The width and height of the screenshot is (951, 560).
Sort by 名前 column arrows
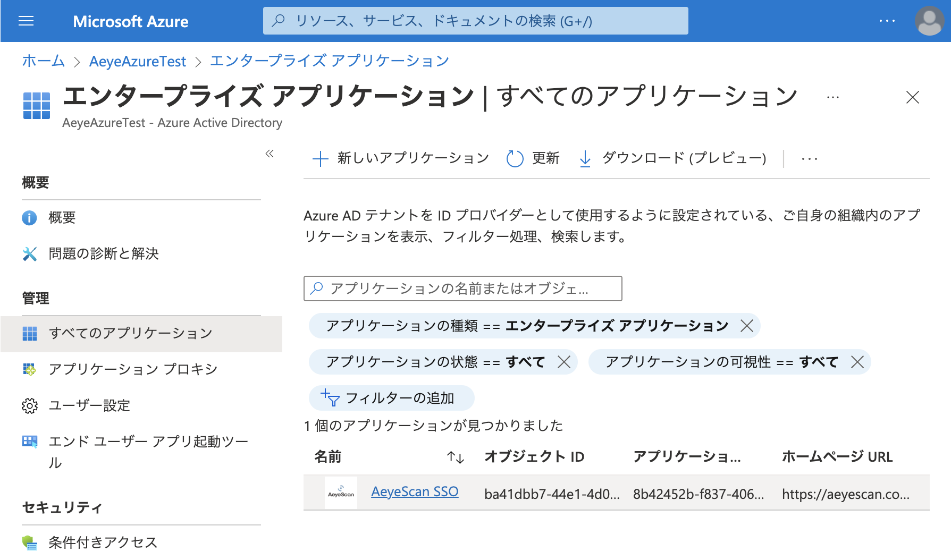[x=456, y=457]
